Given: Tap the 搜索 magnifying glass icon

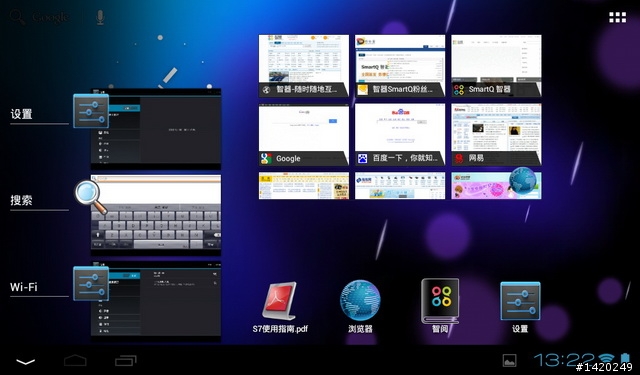Looking at the screenshot, I should click(x=91, y=197).
